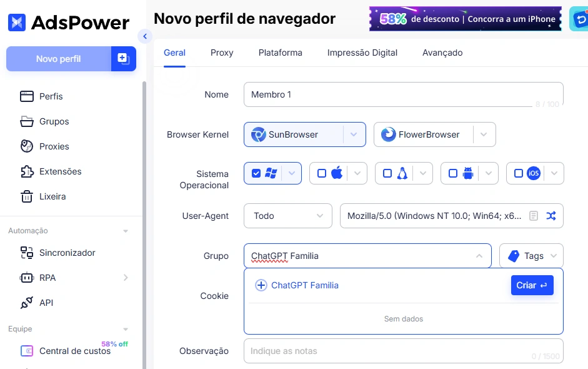Select the ChatGPT Familia group suggestion

click(x=305, y=285)
